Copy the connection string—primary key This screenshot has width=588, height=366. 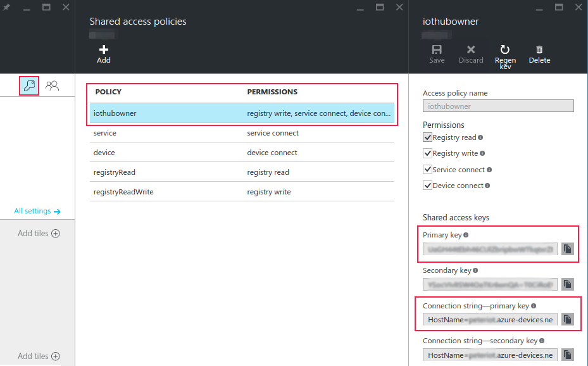[567, 320]
